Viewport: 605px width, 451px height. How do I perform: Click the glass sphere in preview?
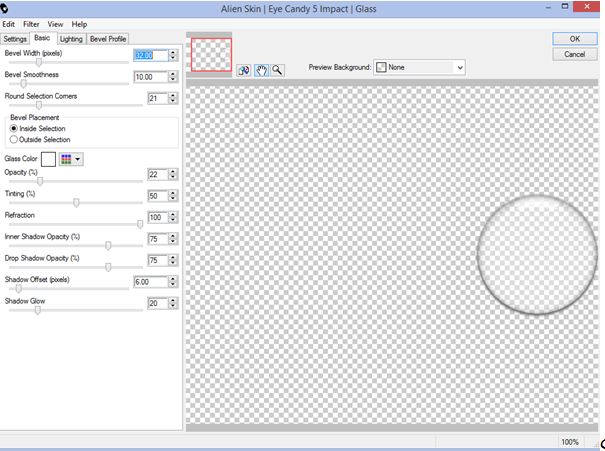pos(537,254)
